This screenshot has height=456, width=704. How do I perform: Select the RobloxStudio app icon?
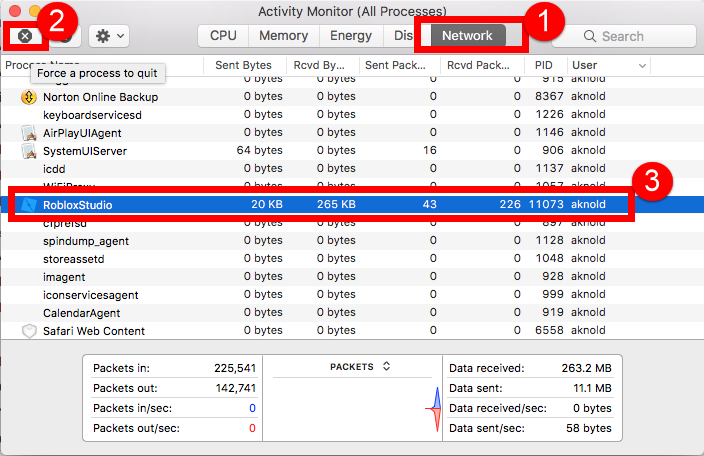27,205
